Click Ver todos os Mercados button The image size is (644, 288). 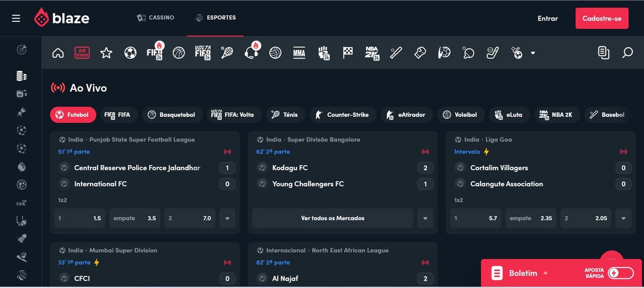(333, 219)
